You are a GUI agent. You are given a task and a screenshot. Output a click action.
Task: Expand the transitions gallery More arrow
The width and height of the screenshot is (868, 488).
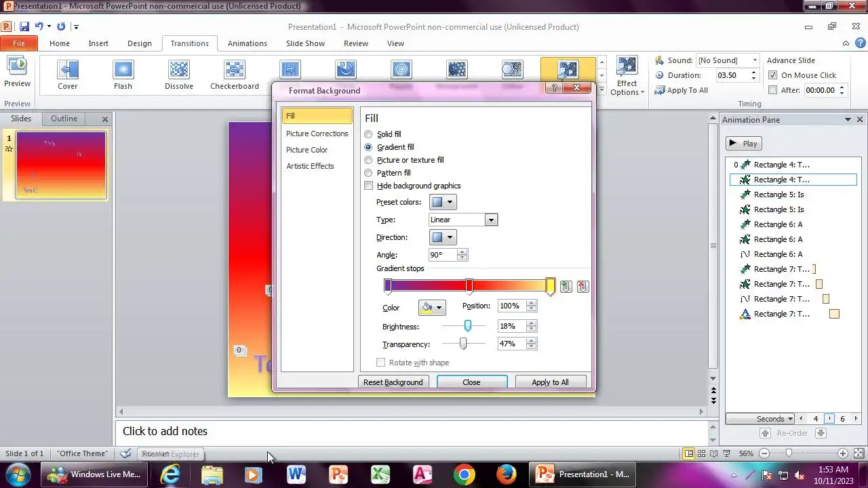(601, 88)
